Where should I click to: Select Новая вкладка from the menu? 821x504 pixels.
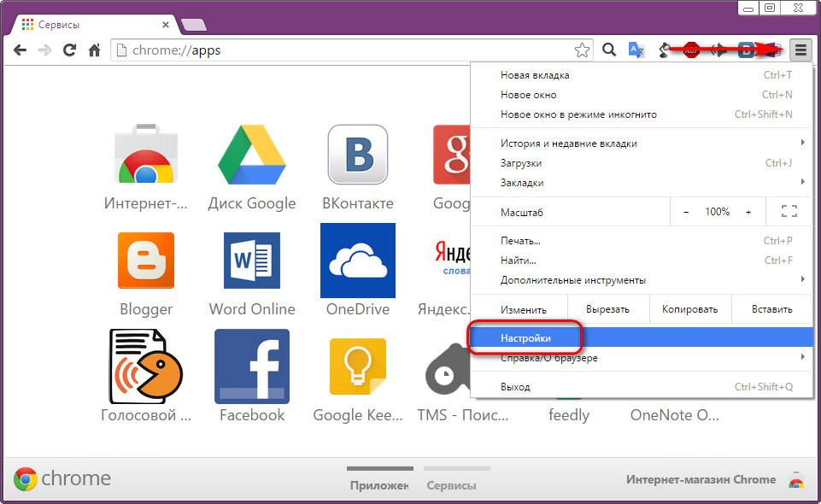pos(642,75)
